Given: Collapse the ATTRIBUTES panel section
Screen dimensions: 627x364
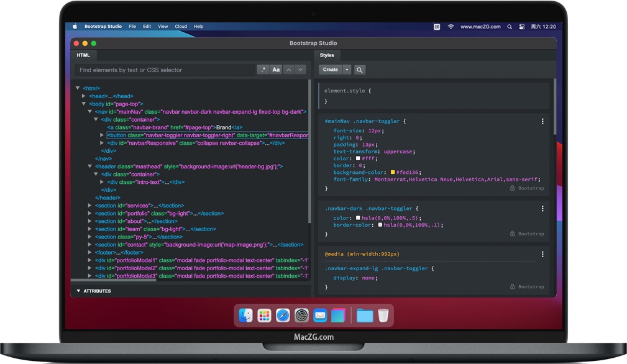Looking at the screenshot, I should click(x=79, y=291).
